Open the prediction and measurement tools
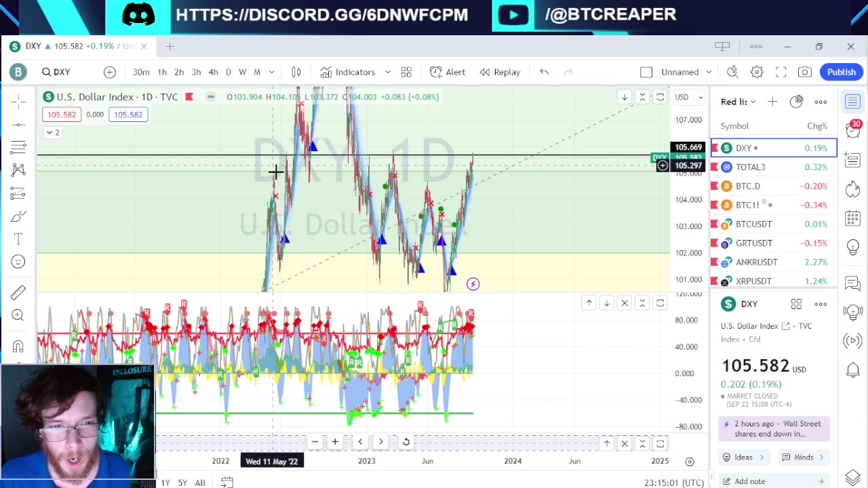Image resolution: width=868 pixels, height=488 pixels. pyautogui.click(x=18, y=193)
